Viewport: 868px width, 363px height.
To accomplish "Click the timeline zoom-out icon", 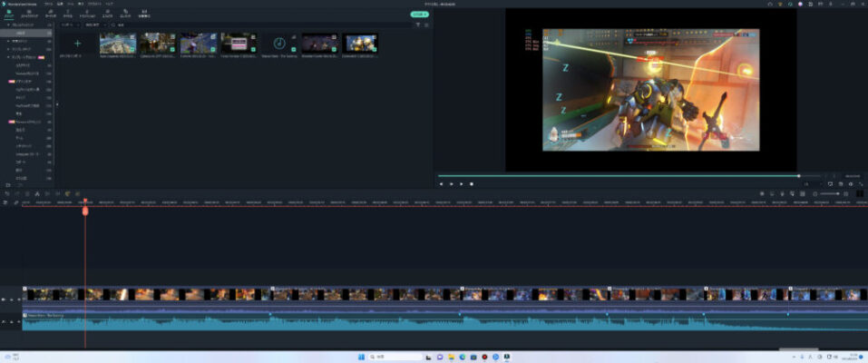I will (814, 193).
